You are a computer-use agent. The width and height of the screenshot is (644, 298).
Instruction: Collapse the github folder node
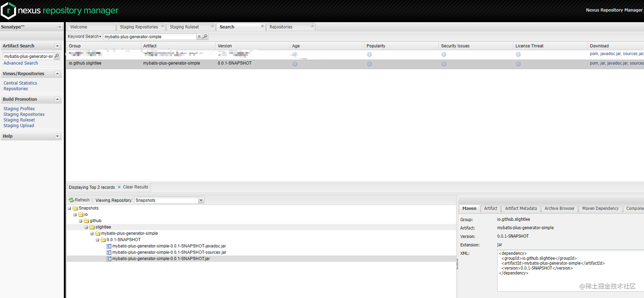point(81,221)
